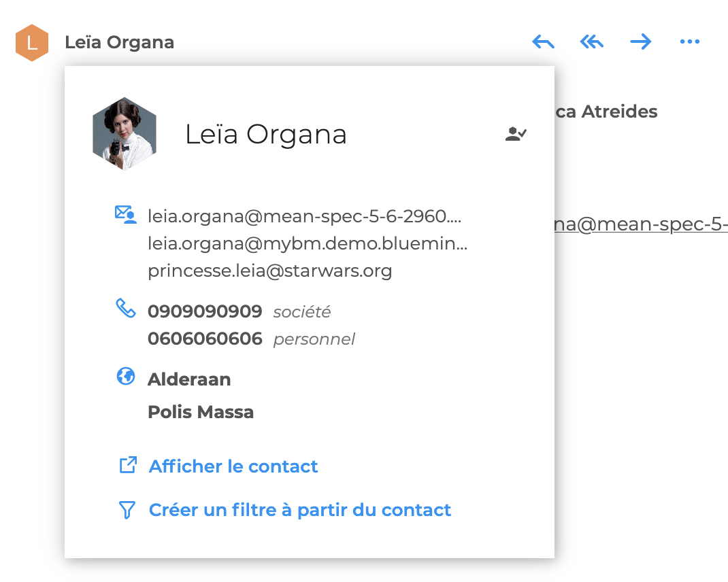The image size is (728, 582).
Task: Click the external link icon beside Afficher le contact
Action: 128,466
